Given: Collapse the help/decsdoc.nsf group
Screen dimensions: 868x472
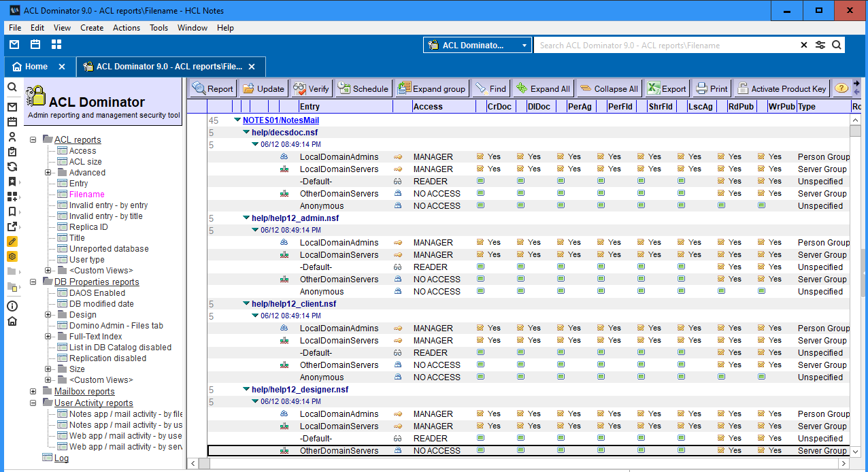Looking at the screenshot, I should click(x=246, y=133).
